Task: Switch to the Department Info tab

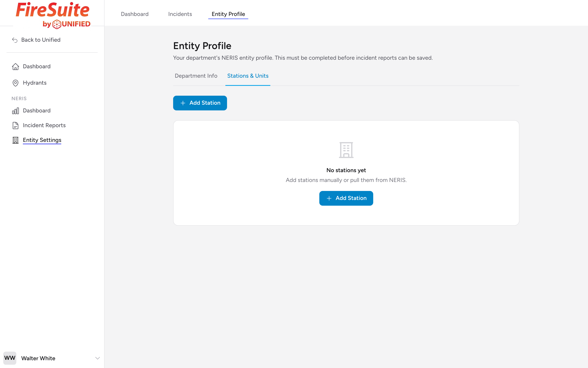Action: pos(196,76)
